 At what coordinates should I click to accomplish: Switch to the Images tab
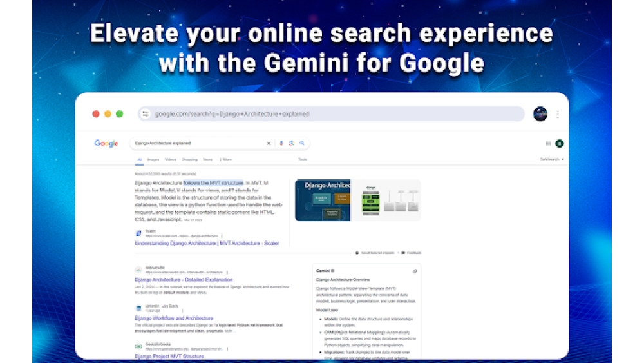[x=153, y=159]
